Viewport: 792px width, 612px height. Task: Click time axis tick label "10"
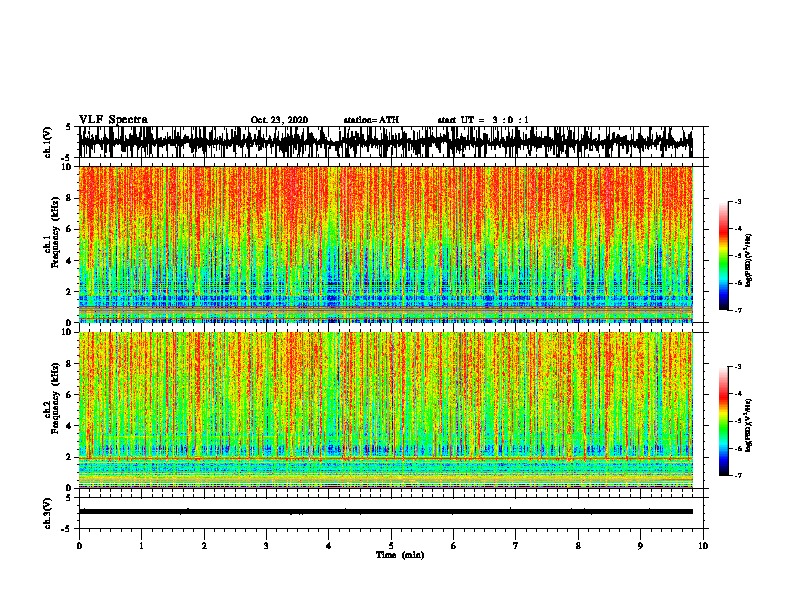coord(703,546)
